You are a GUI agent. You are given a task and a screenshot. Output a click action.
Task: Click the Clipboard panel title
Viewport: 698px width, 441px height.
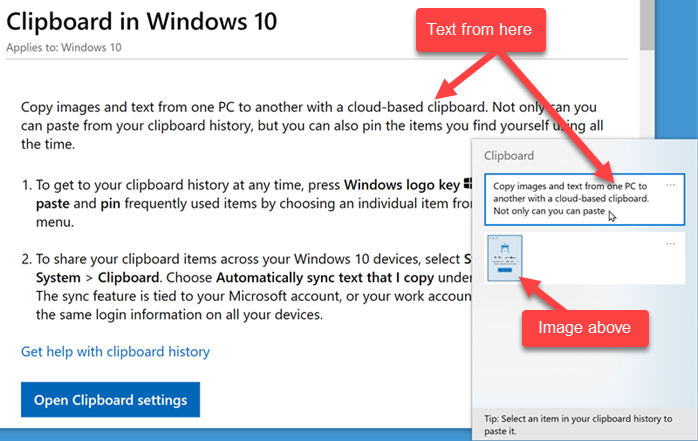(509, 156)
